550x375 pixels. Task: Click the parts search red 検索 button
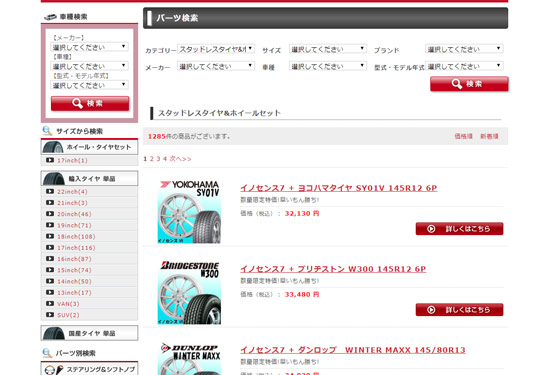point(469,84)
